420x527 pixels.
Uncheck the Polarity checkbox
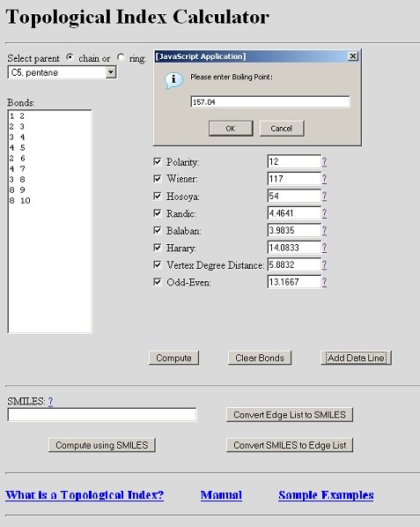(x=157, y=161)
